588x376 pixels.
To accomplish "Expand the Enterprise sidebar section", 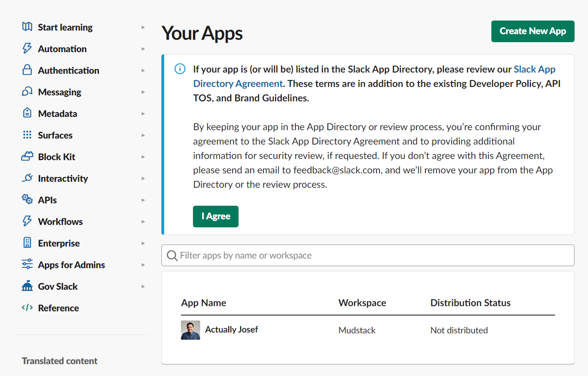I will tap(143, 243).
